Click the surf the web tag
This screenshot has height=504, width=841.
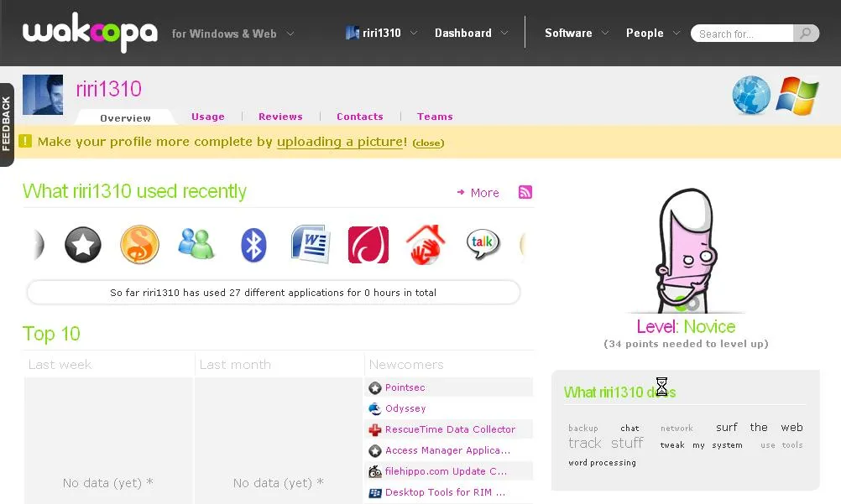pos(760,428)
